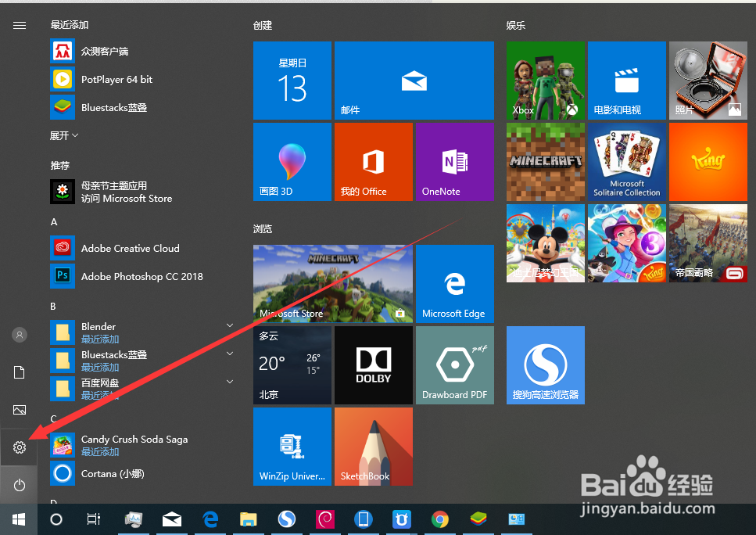Launch Candy Crush Soda Saga
756x535 pixels.
[x=142, y=445]
